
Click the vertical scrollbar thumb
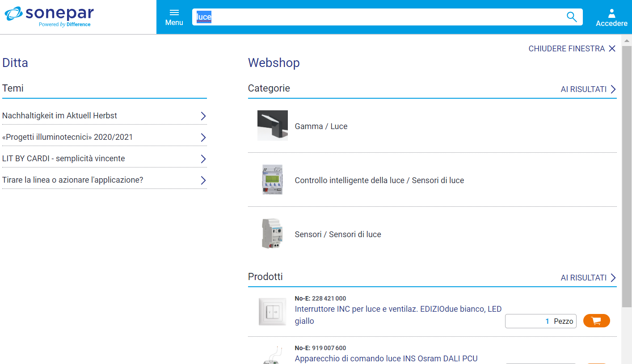click(x=627, y=176)
